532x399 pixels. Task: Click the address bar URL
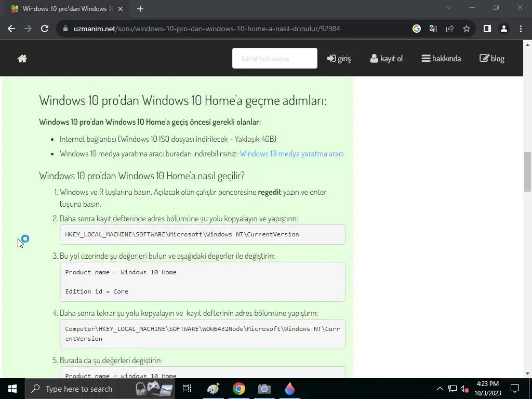207,29
